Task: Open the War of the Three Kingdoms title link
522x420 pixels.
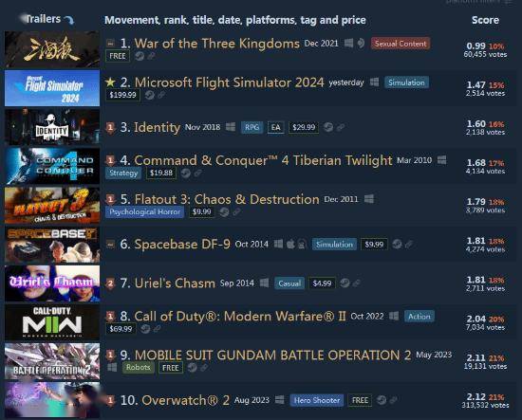Action: click(x=217, y=44)
